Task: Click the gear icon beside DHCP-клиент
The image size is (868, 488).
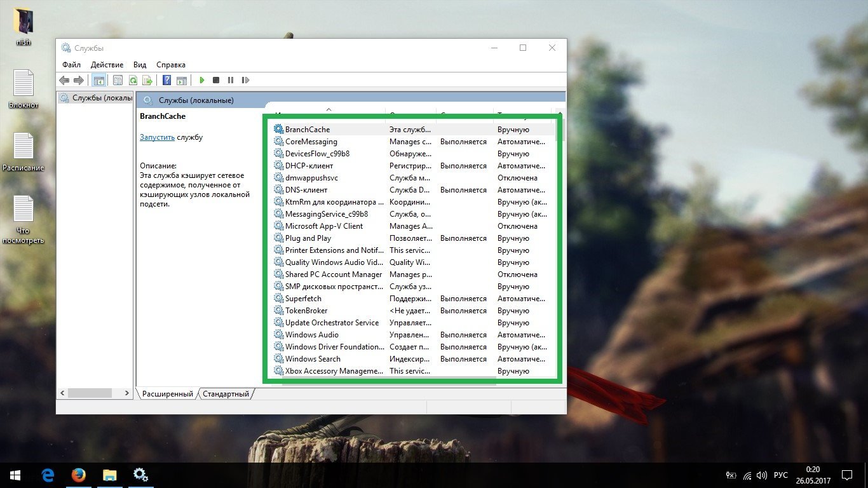Action: coord(278,165)
